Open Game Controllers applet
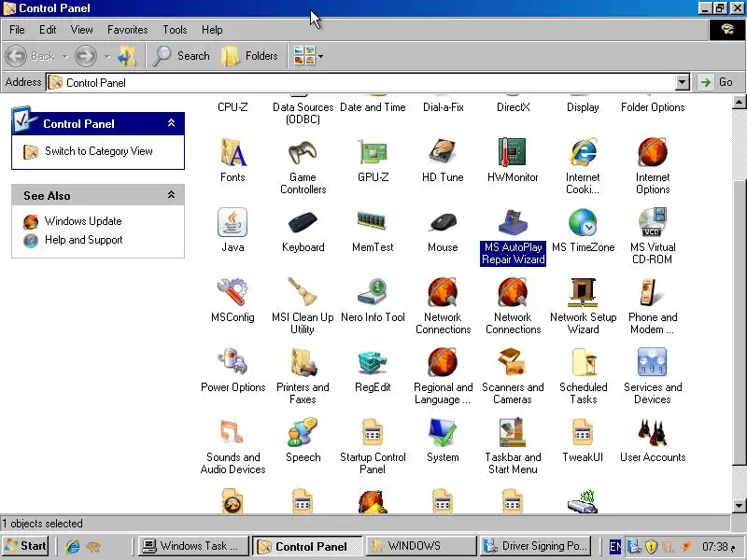 [303, 152]
